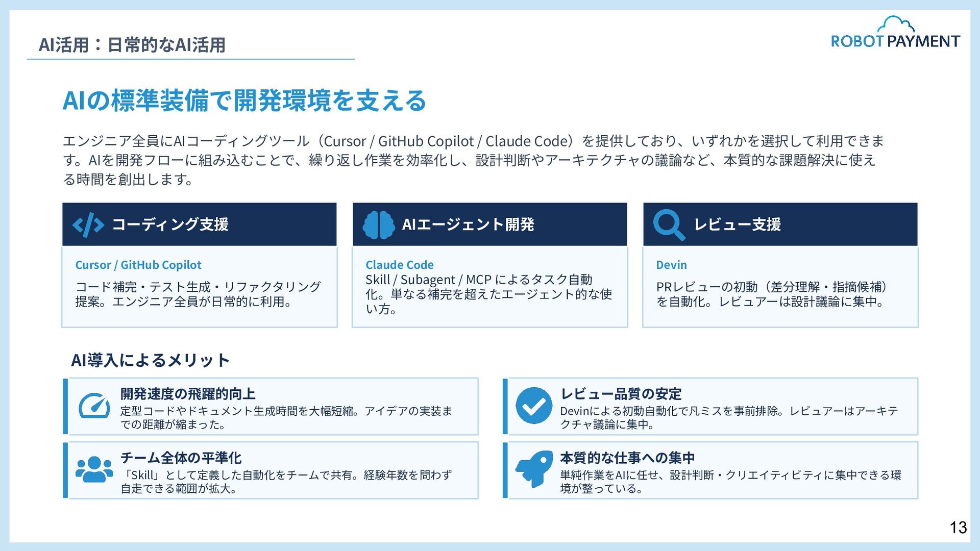
Task: Click the code brackets icon
Action: coord(88,224)
